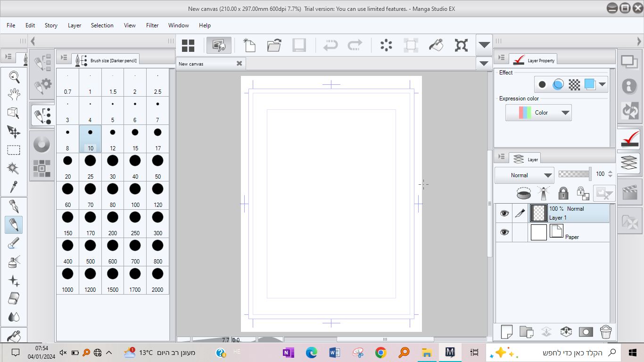Click the Open file folder icon

[274, 45]
